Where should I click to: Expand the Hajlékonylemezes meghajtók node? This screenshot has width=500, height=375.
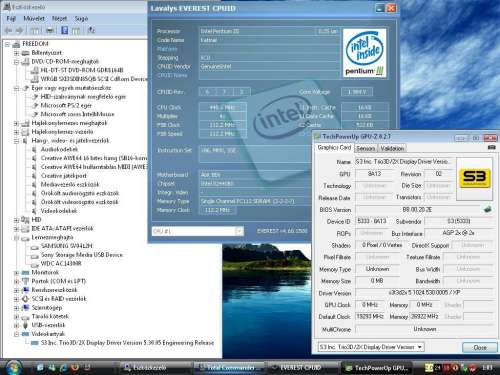pos(16,123)
